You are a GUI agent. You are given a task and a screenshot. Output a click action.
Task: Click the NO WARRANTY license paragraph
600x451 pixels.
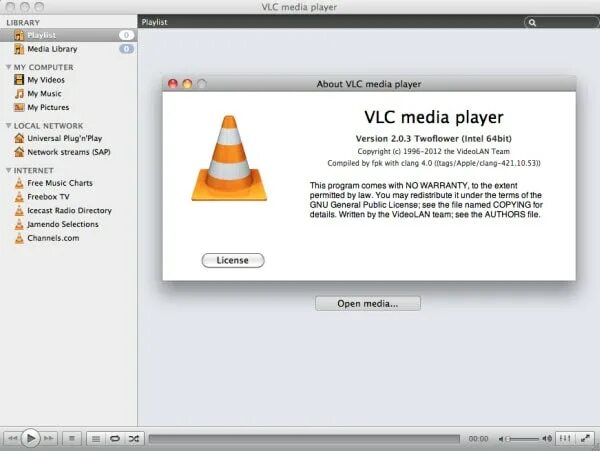click(x=426, y=200)
